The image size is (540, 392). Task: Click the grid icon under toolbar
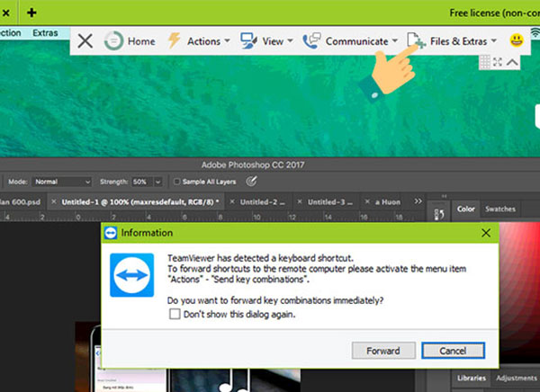[x=485, y=62]
